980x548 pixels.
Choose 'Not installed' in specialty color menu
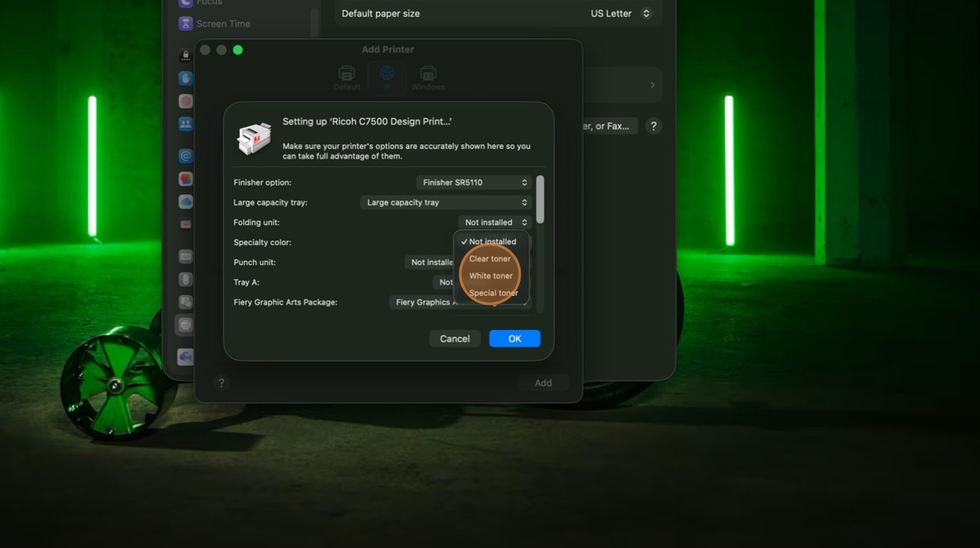(491, 242)
